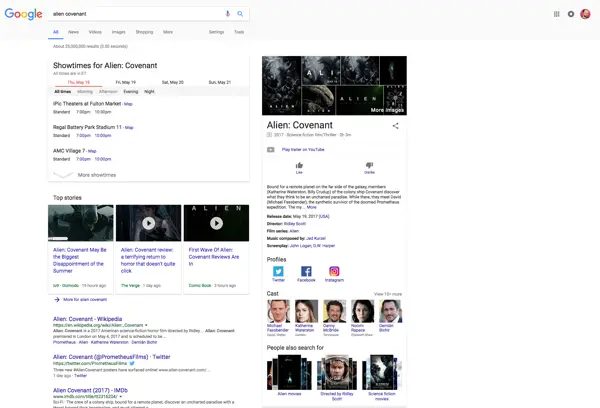Open the account profile avatar

tap(585, 14)
